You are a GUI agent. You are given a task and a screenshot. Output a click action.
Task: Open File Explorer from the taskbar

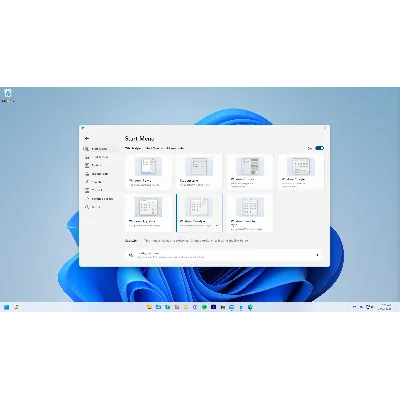coord(149,307)
